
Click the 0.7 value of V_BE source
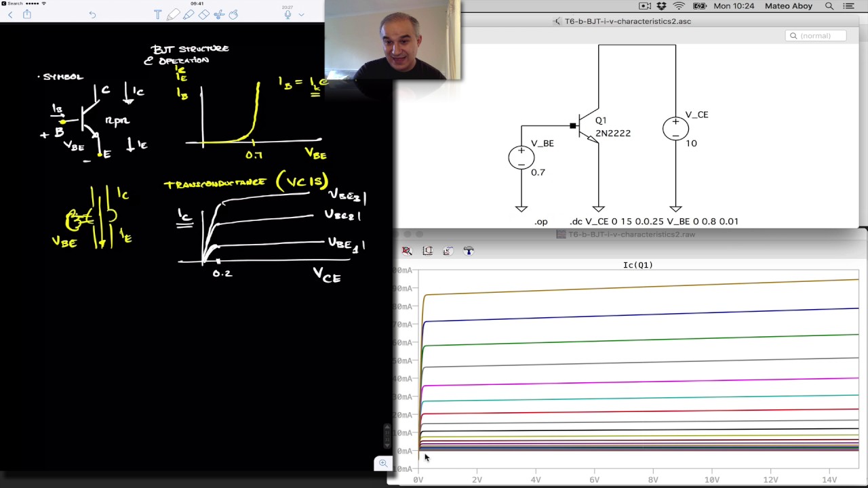point(538,172)
